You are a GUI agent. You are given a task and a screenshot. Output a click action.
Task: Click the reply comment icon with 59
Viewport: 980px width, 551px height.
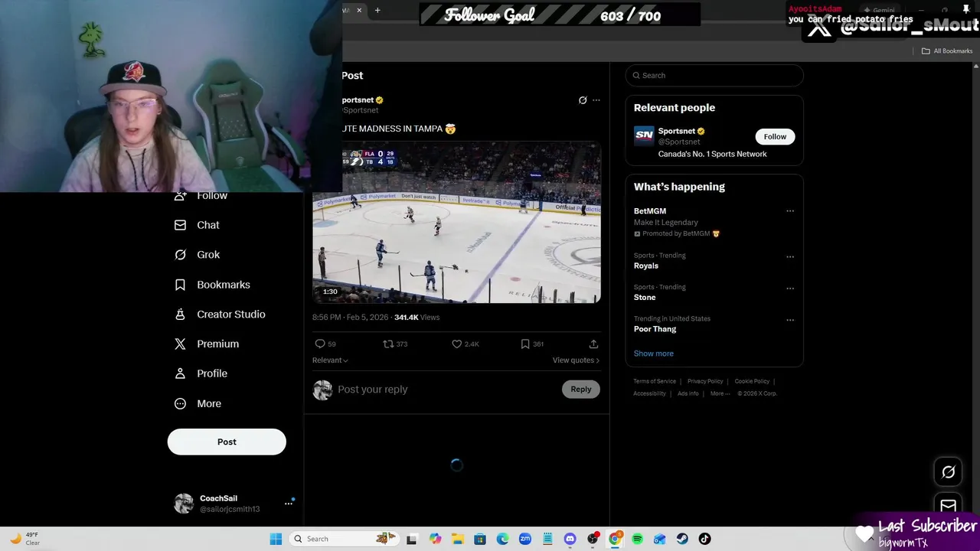tap(320, 344)
